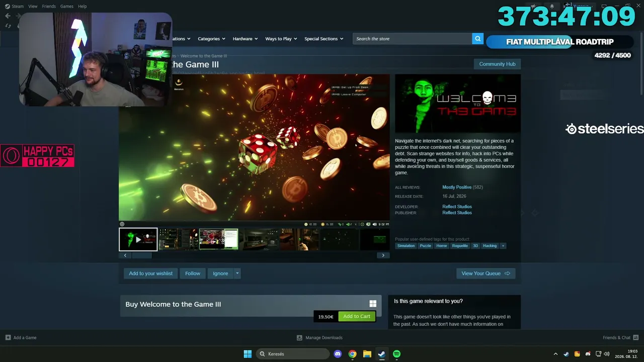Open the Help menu
This screenshot has width=644, height=362.
83,7
